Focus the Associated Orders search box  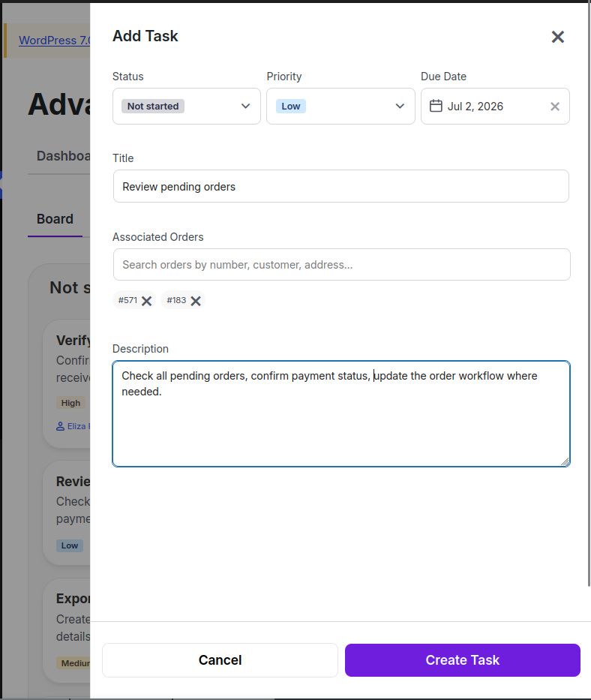pos(341,265)
